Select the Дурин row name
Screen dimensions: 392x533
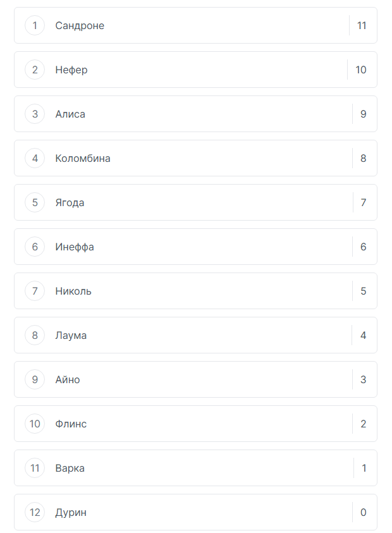[71, 513]
